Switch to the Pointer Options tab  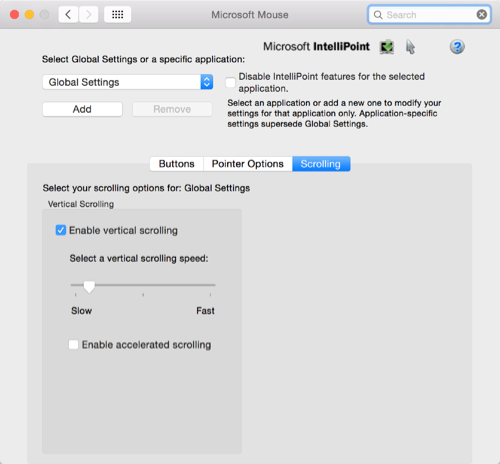pyautogui.click(x=248, y=164)
